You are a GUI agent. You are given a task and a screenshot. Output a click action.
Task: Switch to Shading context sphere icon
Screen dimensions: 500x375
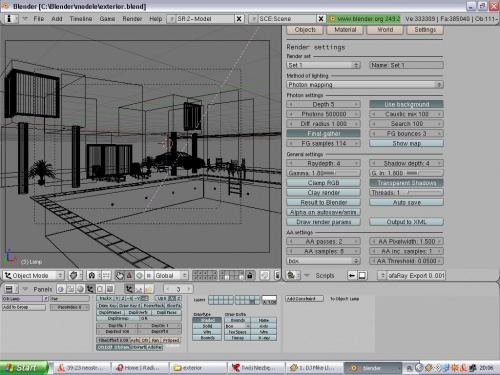point(80,289)
